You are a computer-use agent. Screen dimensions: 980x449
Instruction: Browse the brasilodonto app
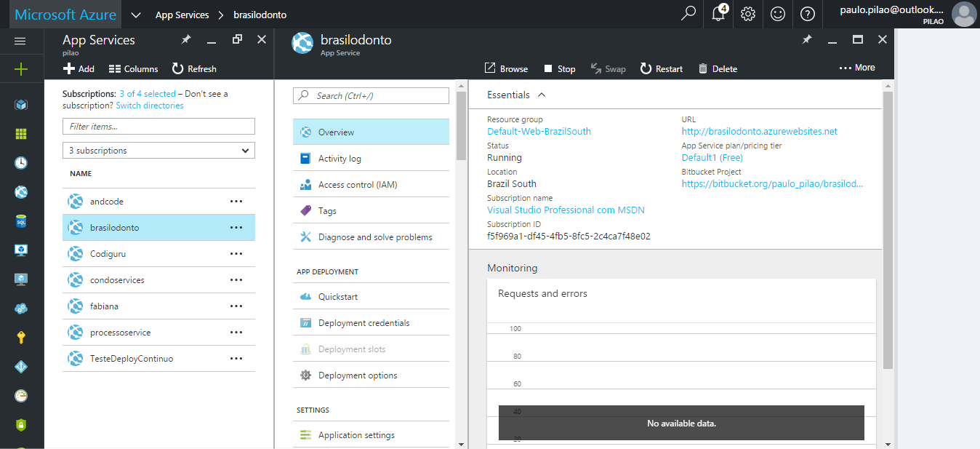coord(506,68)
